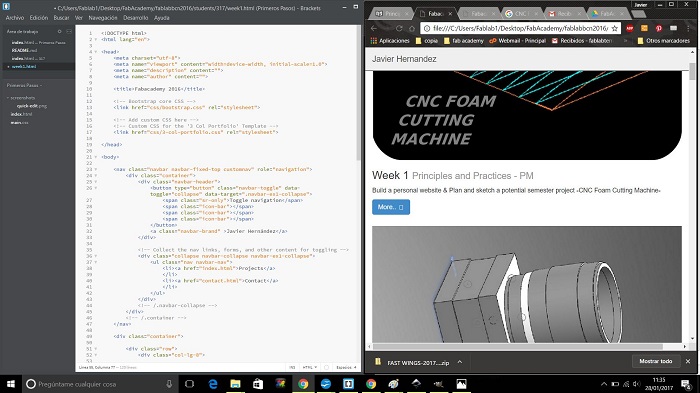Open FAST WINGS zip download options arrow
This screenshot has width=700, height=393.
point(460,362)
